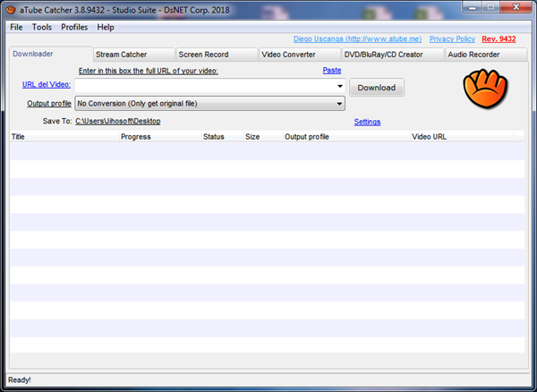Switch to the Video Converter tab
Image resolution: width=537 pixels, height=392 pixels.
tap(300, 55)
